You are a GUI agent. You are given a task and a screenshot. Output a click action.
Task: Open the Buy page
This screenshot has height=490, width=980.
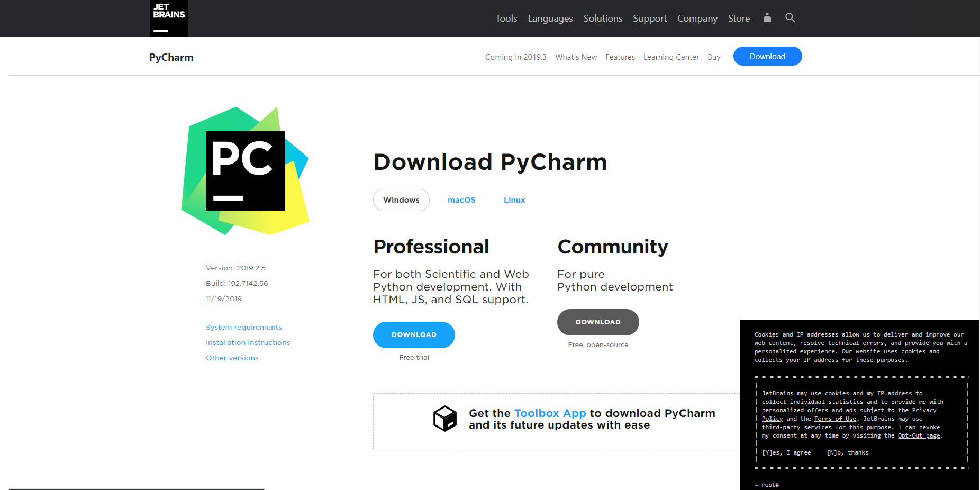coord(714,57)
